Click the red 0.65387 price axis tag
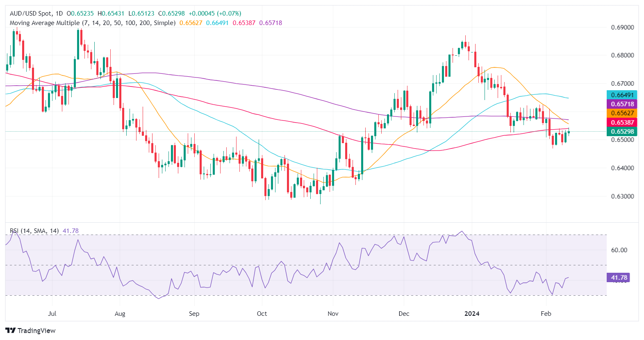 (622, 122)
